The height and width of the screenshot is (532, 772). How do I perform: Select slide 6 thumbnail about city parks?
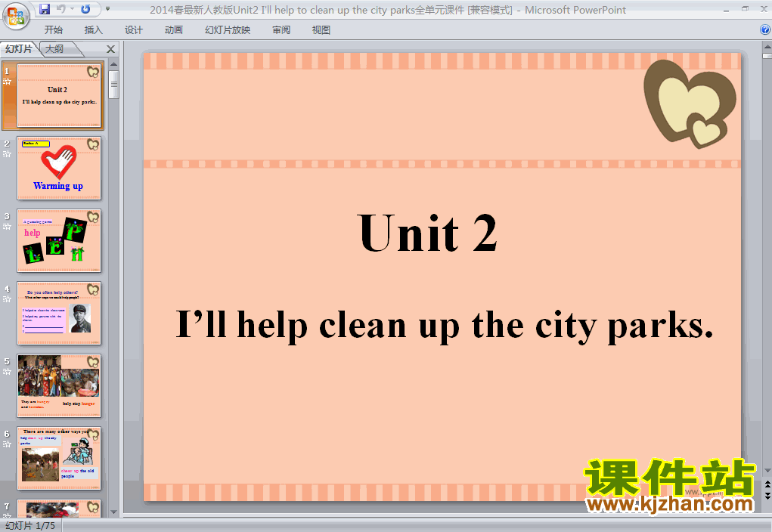point(59,458)
